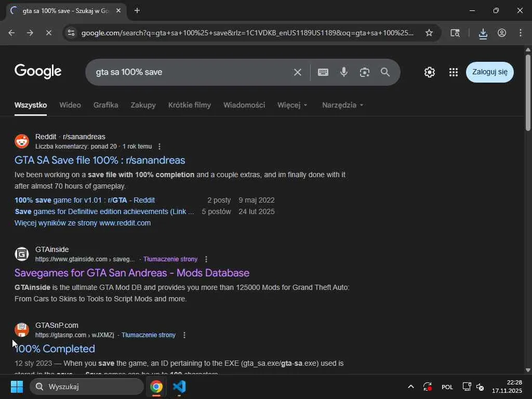The height and width of the screenshot is (399, 532).
Task: Click scrollbar down arrow
Action: pos(528,370)
